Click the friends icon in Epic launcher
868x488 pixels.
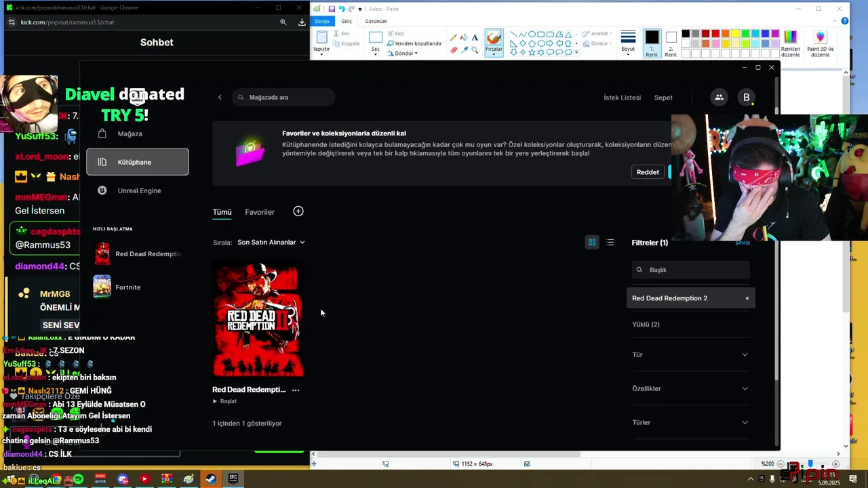click(719, 97)
